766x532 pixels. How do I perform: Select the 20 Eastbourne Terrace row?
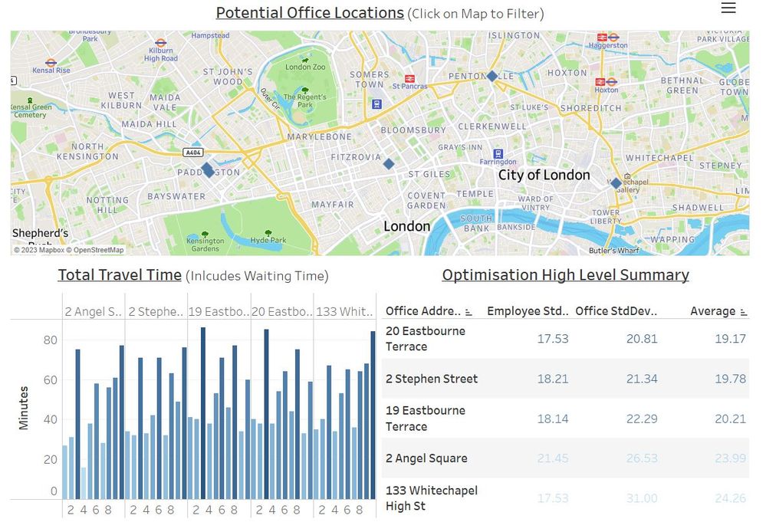(x=565, y=339)
